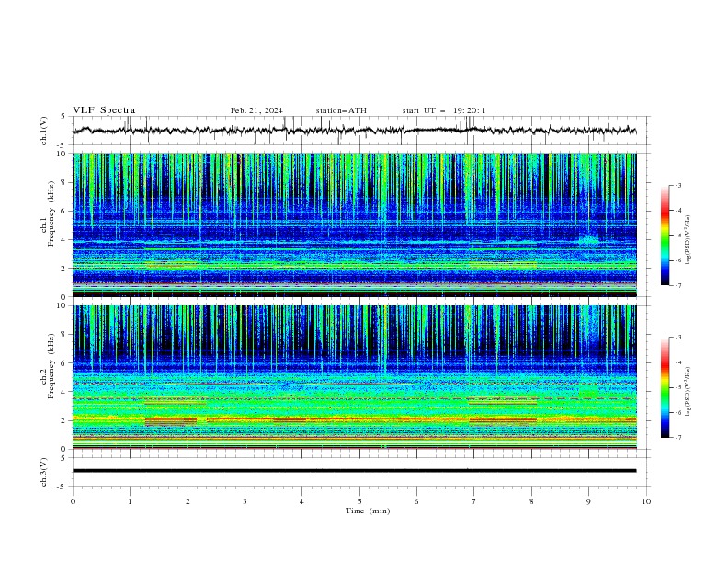Click the upper color bar legend
The image size is (728, 563).
click(x=665, y=236)
